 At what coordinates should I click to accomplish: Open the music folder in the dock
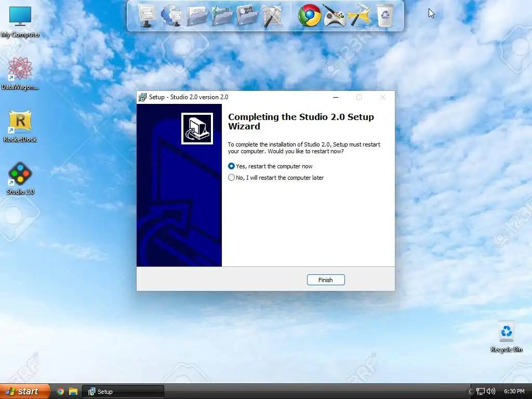tap(222, 16)
